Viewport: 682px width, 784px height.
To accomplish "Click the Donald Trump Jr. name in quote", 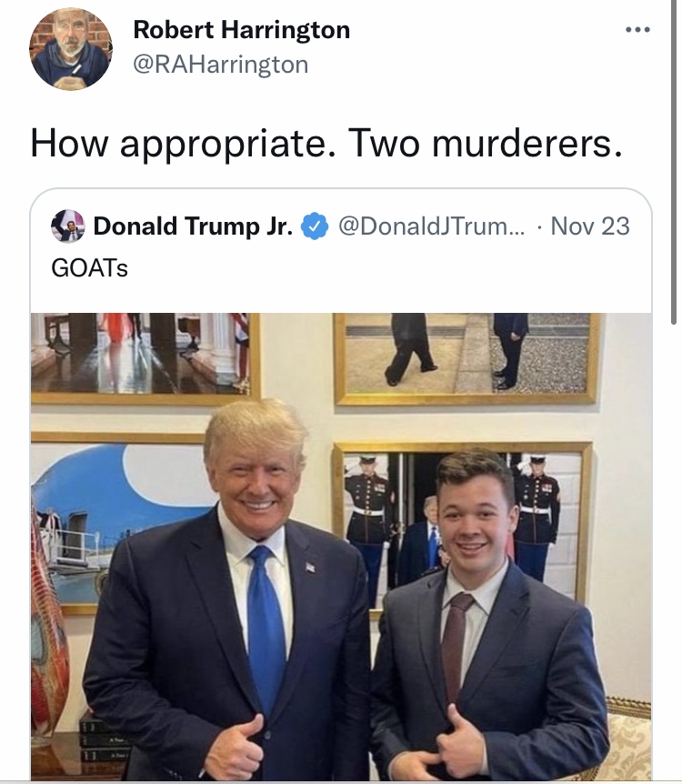I will [x=193, y=226].
